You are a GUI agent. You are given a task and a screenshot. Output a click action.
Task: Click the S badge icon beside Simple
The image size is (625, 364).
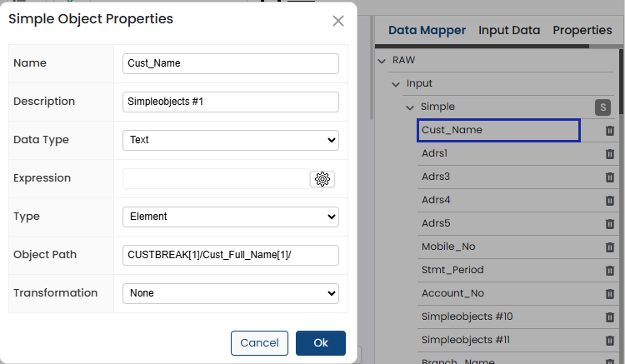coord(602,107)
